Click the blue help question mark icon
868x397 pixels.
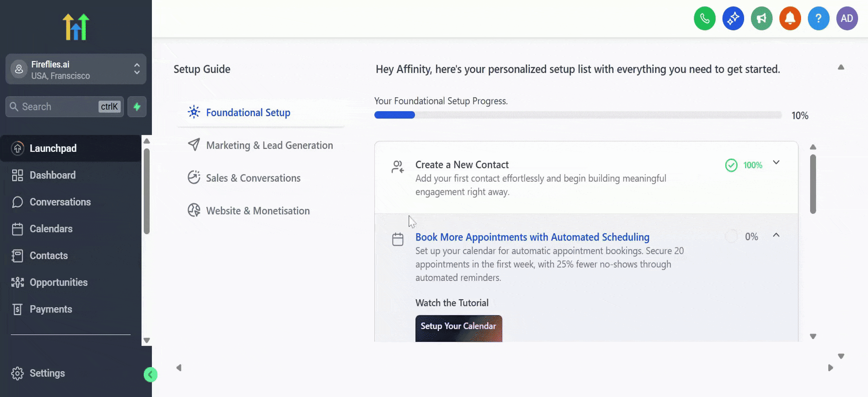tap(818, 19)
